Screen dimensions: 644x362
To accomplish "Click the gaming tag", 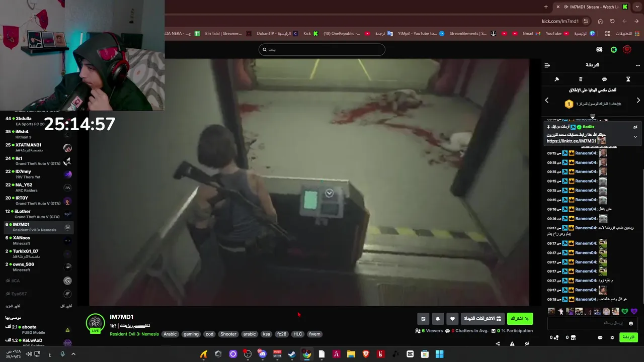I will (x=191, y=334).
